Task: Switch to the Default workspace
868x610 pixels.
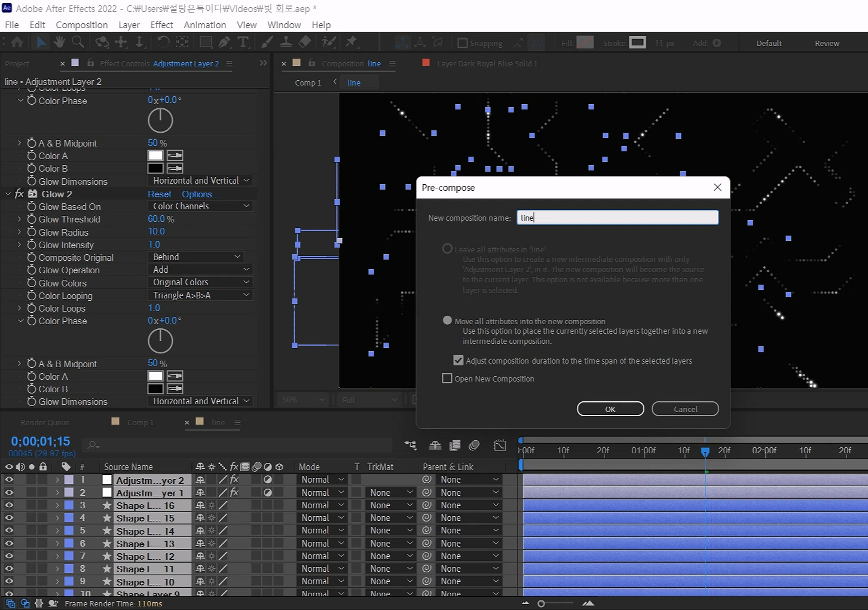Action: click(x=769, y=43)
